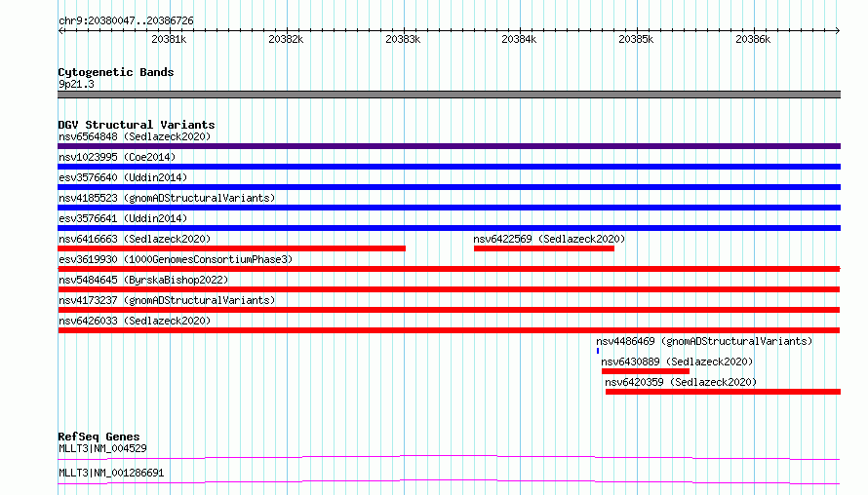The image size is (868, 495).
Task: Open MLLT3|NM_004529 gene label
Action: (102, 448)
